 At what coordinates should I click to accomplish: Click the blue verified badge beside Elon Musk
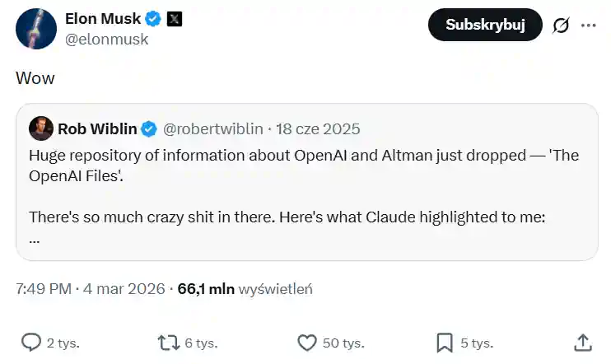pyautogui.click(x=154, y=19)
